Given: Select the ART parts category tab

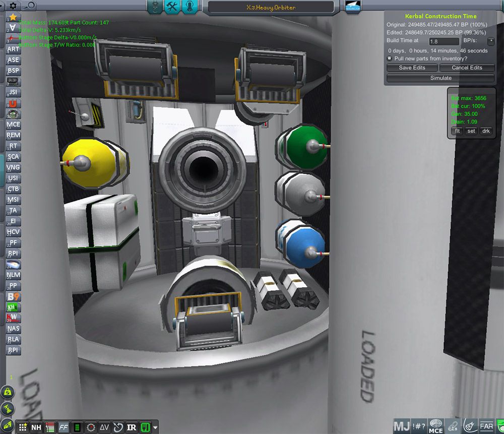Looking at the screenshot, I should point(13,49).
